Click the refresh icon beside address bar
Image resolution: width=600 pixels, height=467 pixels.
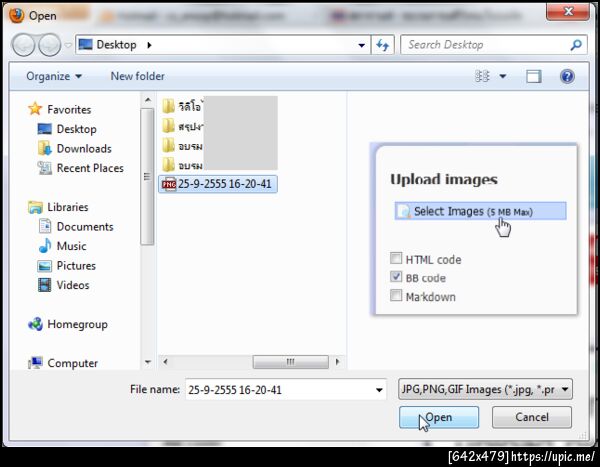[382, 45]
